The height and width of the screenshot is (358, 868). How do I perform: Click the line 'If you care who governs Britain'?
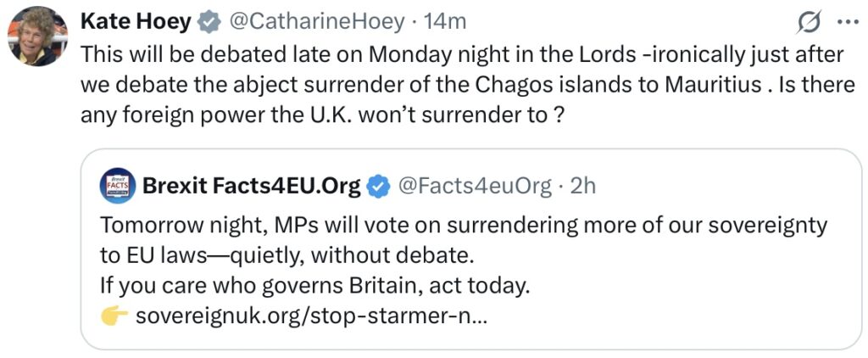pos(312,287)
